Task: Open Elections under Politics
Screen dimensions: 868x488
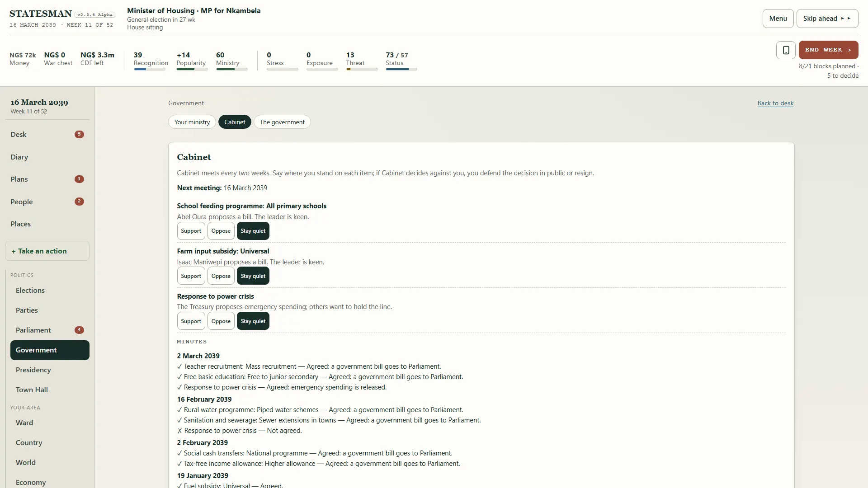Action: pos(50,291)
